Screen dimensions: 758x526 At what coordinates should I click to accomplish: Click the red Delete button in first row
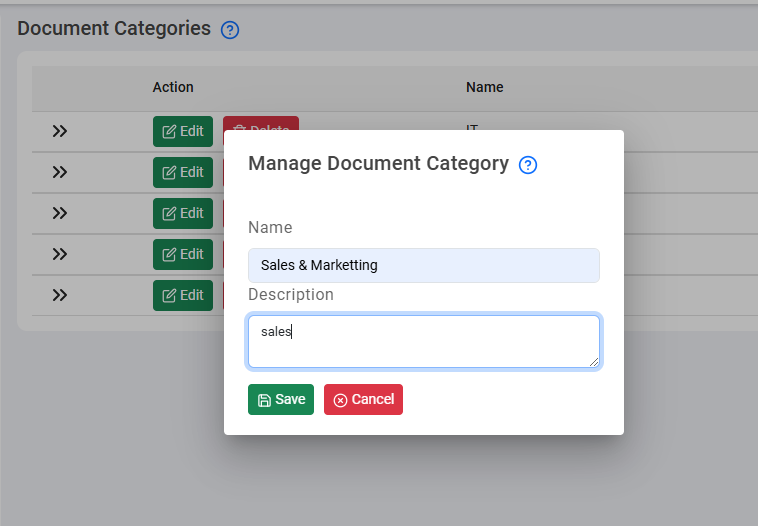point(261,123)
